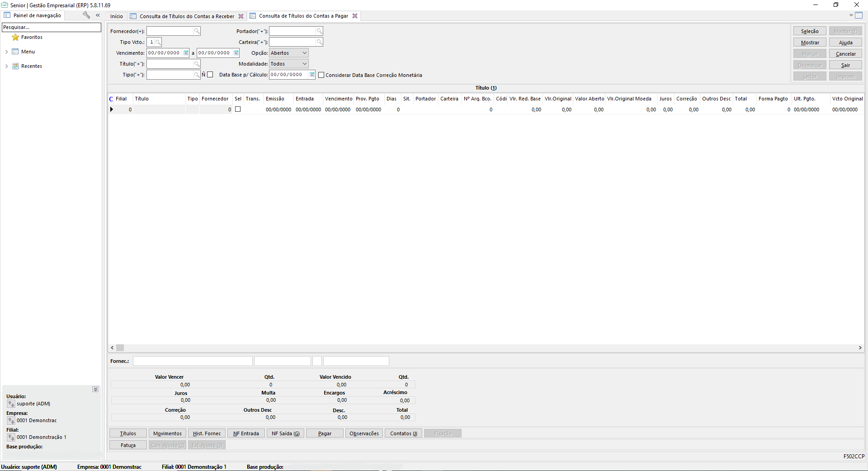Screen dimensions: 868x471
Task: Select the Favoritos tree item
Action: pyautogui.click(x=32, y=37)
